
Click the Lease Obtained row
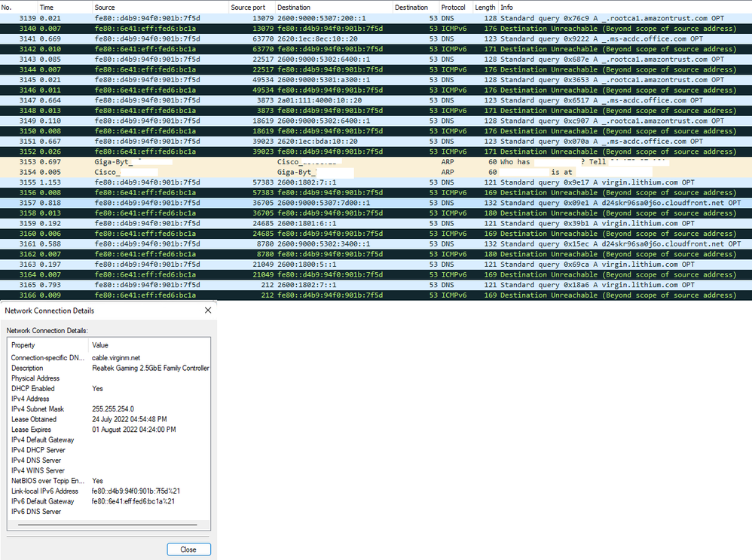click(109, 419)
